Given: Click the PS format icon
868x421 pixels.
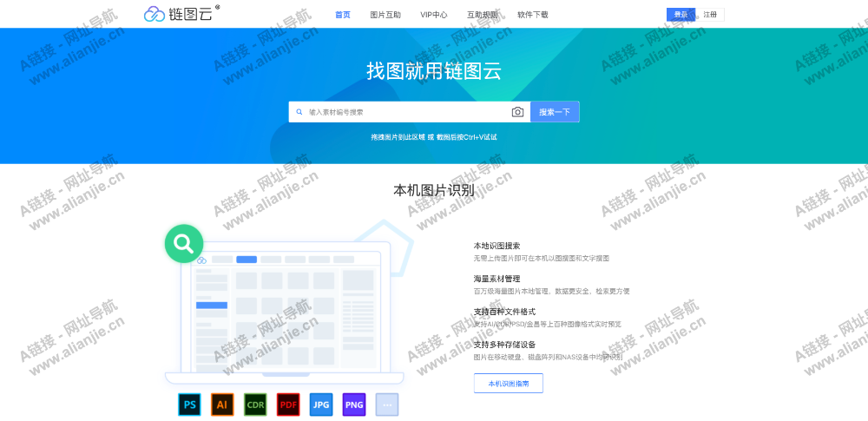Looking at the screenshot, I should pos(189,405).
